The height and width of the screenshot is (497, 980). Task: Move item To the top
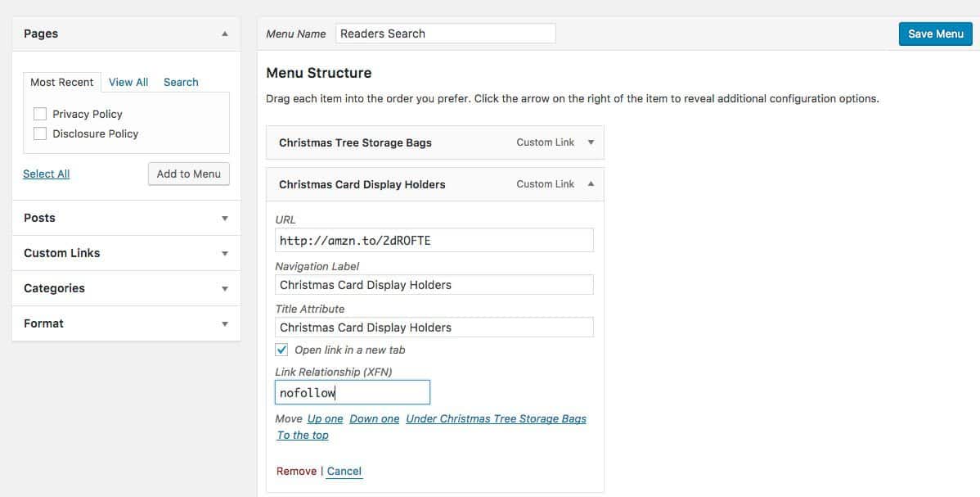pyautogui.click(x=303, y=435)
